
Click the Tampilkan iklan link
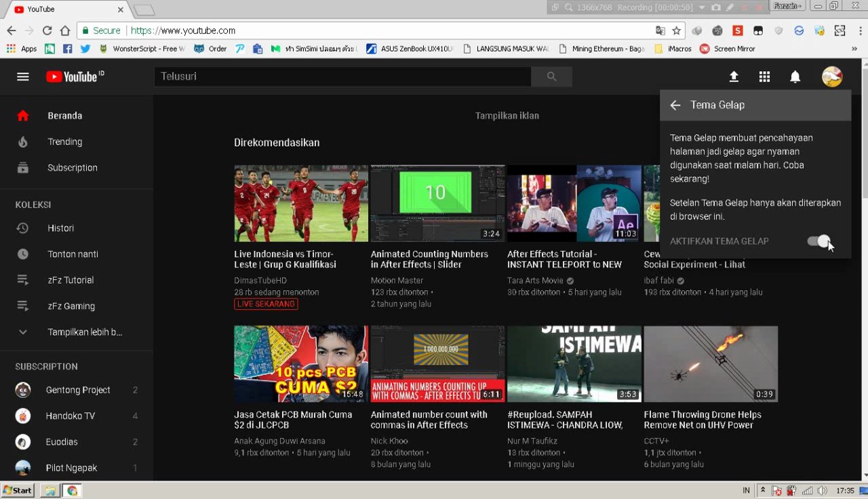pos(507,116)
